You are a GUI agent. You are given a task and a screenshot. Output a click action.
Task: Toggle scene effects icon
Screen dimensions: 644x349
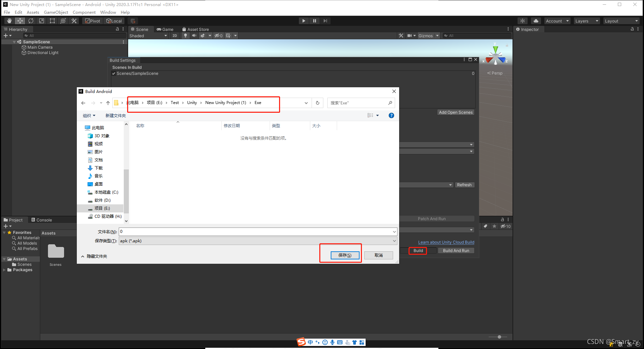tap(203, 36)
